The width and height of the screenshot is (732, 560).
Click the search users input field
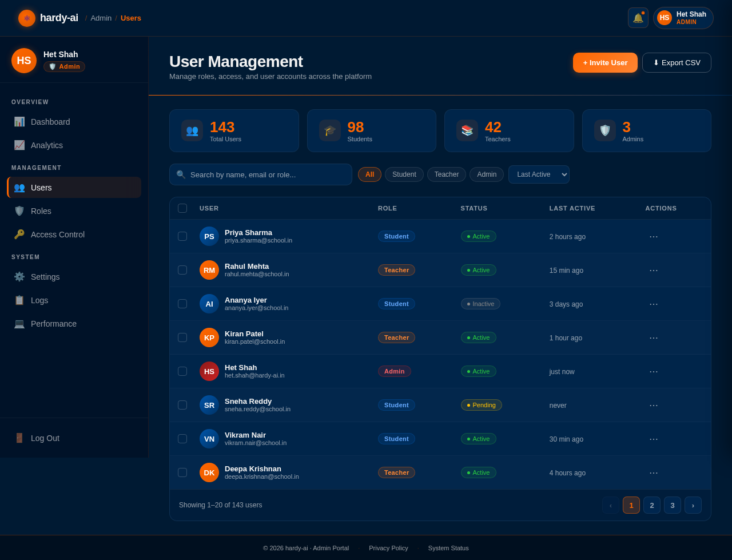coord(260,174)
